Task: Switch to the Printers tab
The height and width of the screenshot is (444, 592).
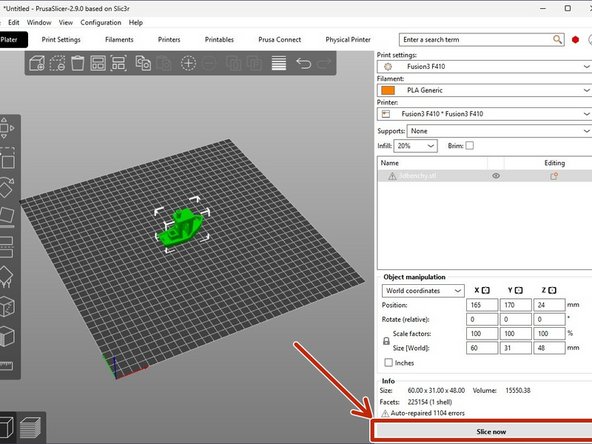Action: pos(169,40)
